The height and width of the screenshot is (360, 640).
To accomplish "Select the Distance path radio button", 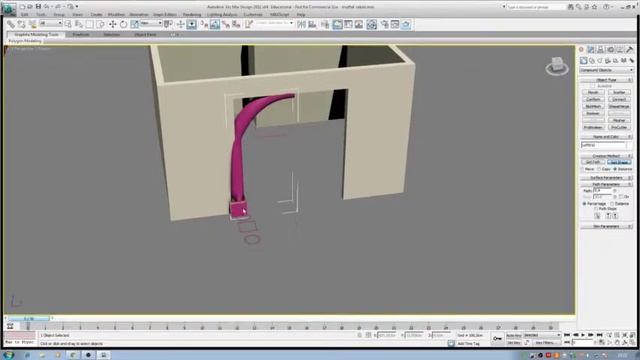I will [612, 204].
